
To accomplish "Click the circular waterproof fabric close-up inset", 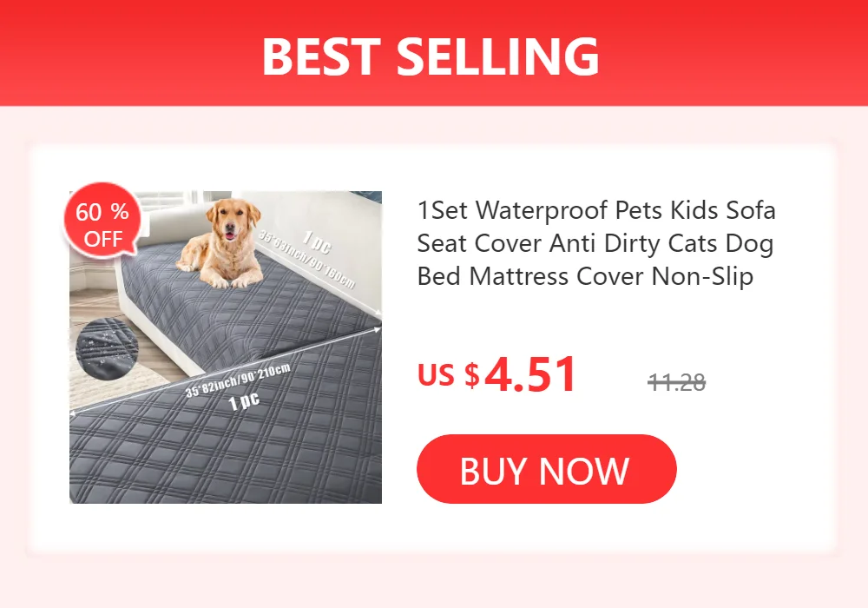I will point(106,350).
